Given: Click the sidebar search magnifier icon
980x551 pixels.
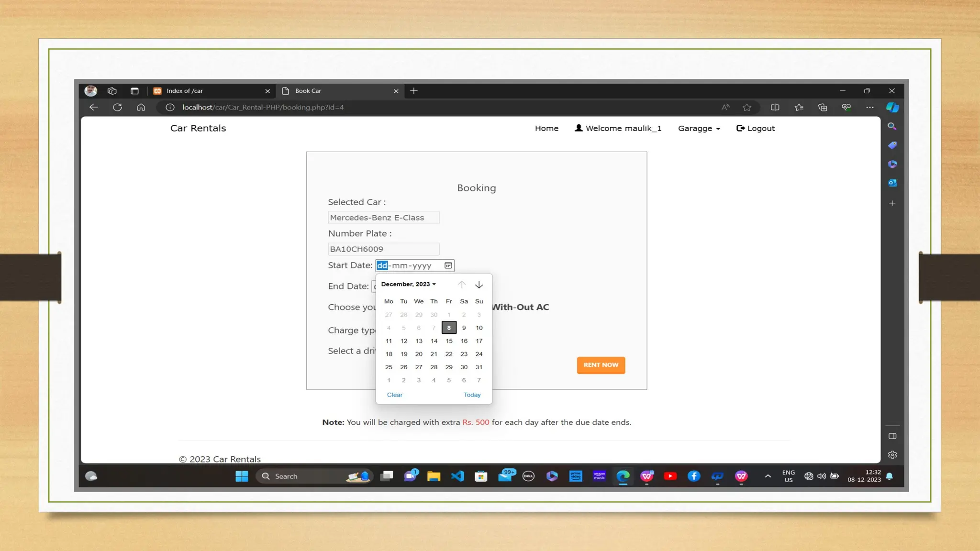Looking at the screenshot, I should pos(892,126).
